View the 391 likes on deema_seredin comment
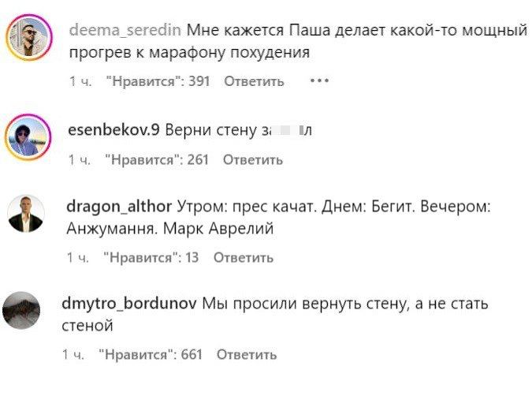 [x=158, y=81]
